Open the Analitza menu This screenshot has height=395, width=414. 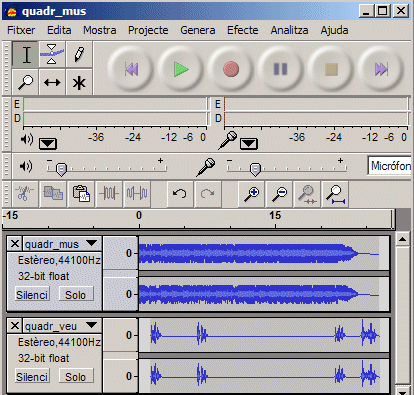(x=289, y=30)
